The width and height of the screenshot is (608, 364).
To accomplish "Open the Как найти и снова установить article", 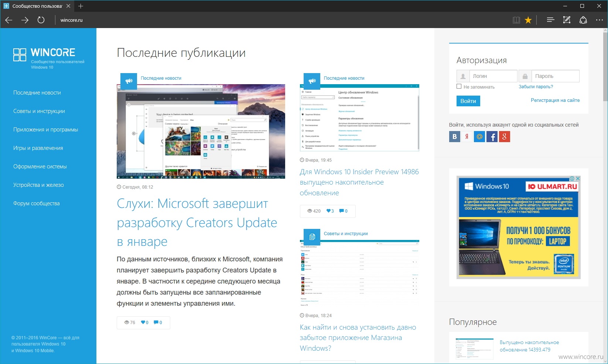I will pyautogui.click(x=358, y=338).
